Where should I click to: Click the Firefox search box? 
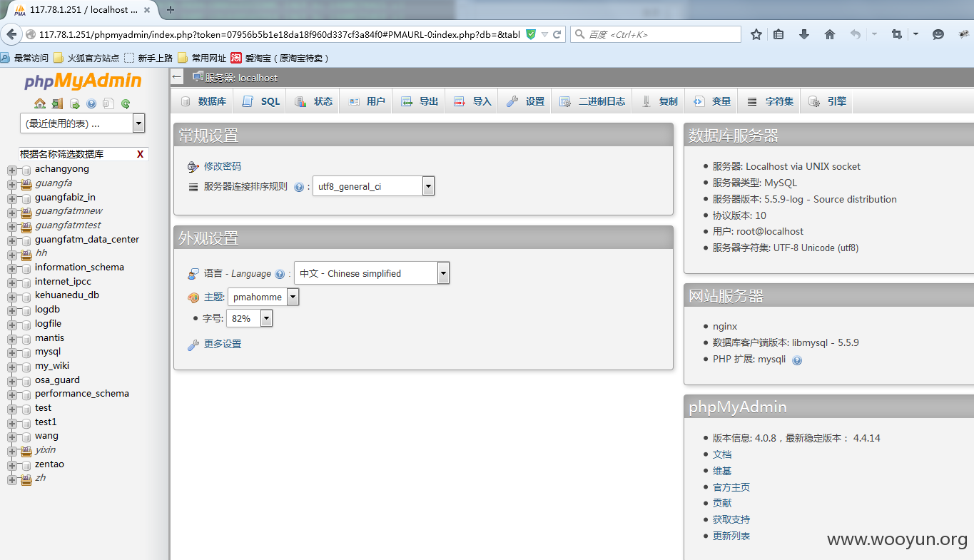[655, 34]
